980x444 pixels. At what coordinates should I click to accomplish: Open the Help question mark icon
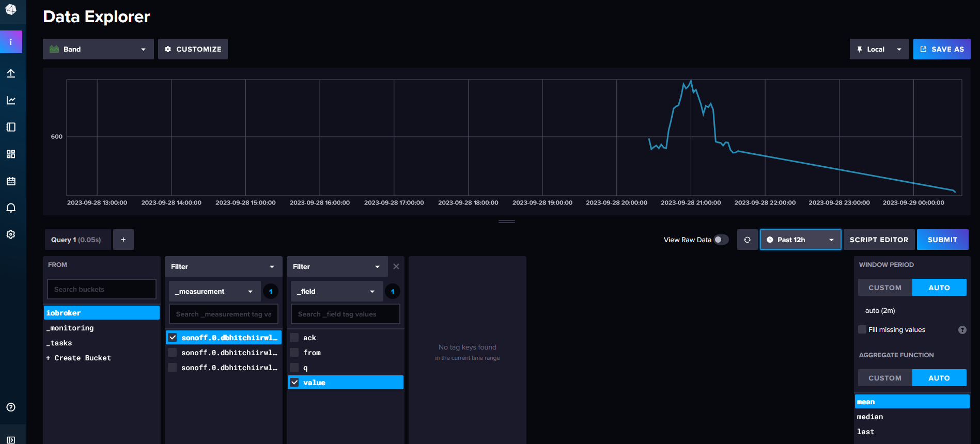[11, 407]
